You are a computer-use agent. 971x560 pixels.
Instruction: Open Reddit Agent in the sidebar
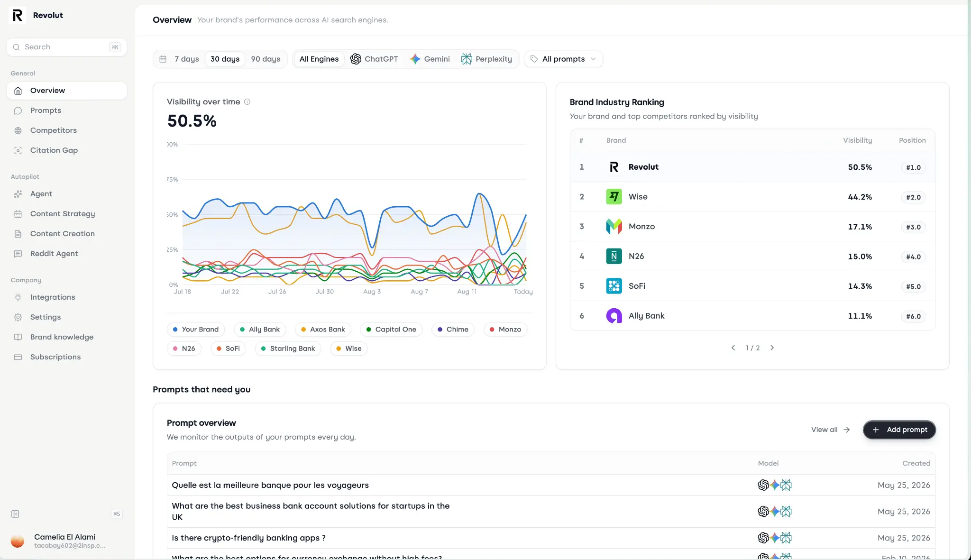pyautogui.click(x=67, y=254)
